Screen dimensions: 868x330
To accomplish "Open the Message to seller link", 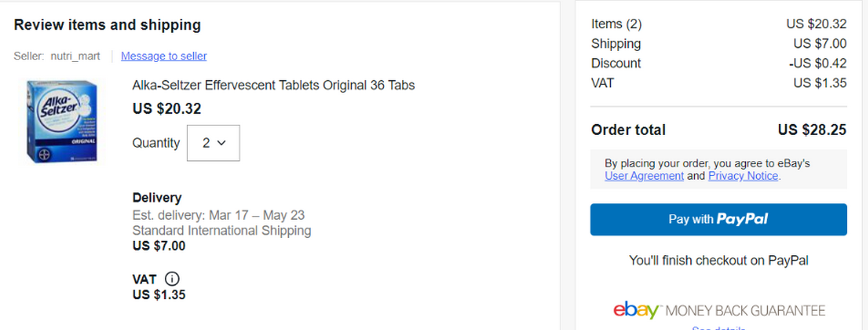I will [164, 56].
